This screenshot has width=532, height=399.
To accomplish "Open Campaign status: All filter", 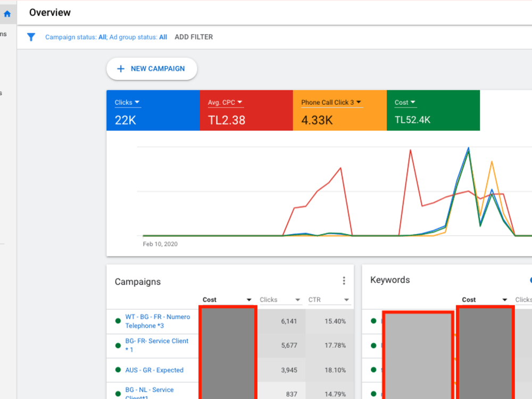I will point(76,37).
